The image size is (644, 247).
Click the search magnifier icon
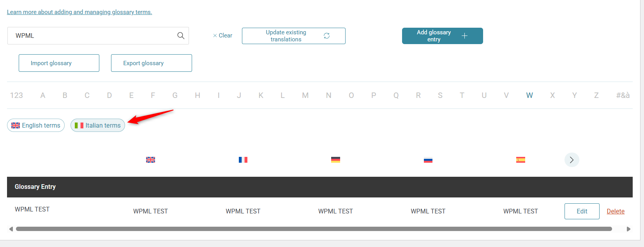point(181,36)
